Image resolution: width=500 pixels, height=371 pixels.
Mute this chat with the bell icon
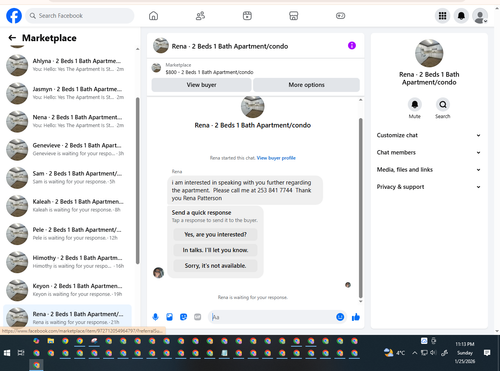(x=415, y=105)
